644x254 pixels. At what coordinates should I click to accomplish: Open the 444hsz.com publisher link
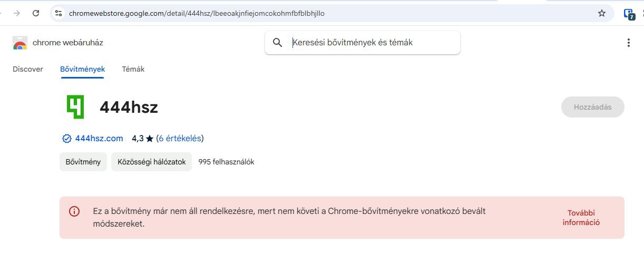click(99, 139)
